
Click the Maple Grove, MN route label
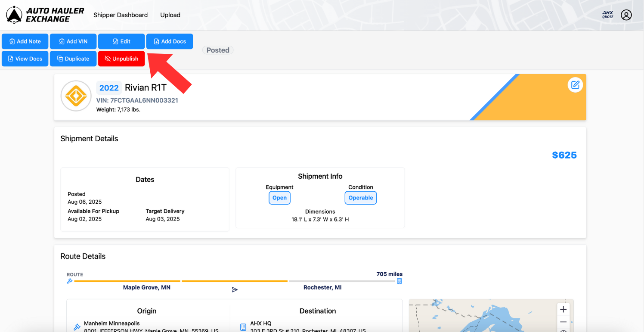coord(147,287)
